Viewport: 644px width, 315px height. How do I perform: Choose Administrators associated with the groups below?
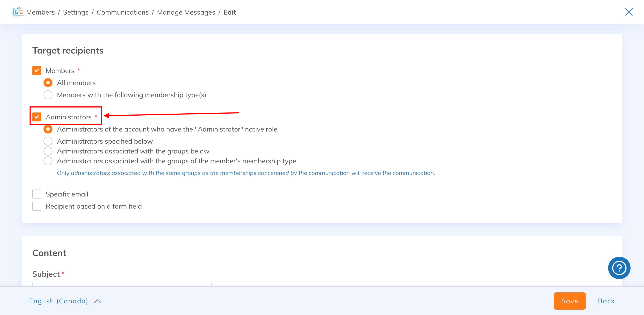click(48, 151)
